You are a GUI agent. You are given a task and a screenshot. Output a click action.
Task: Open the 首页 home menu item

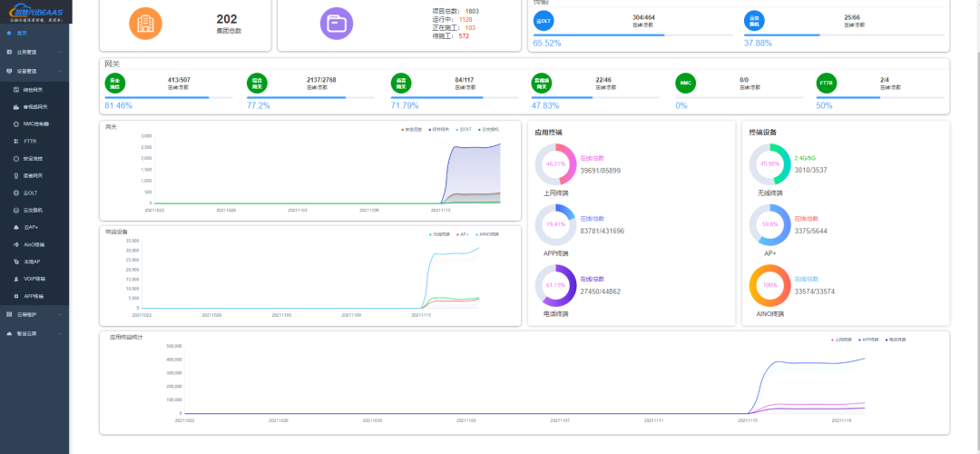(35, 33)
